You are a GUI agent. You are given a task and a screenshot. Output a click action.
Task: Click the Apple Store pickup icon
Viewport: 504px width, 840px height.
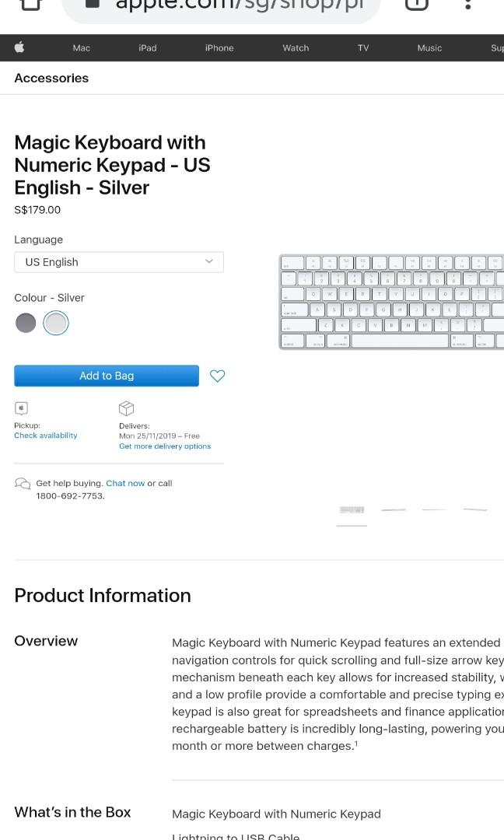pyautogui.click(x=22, y=408)
